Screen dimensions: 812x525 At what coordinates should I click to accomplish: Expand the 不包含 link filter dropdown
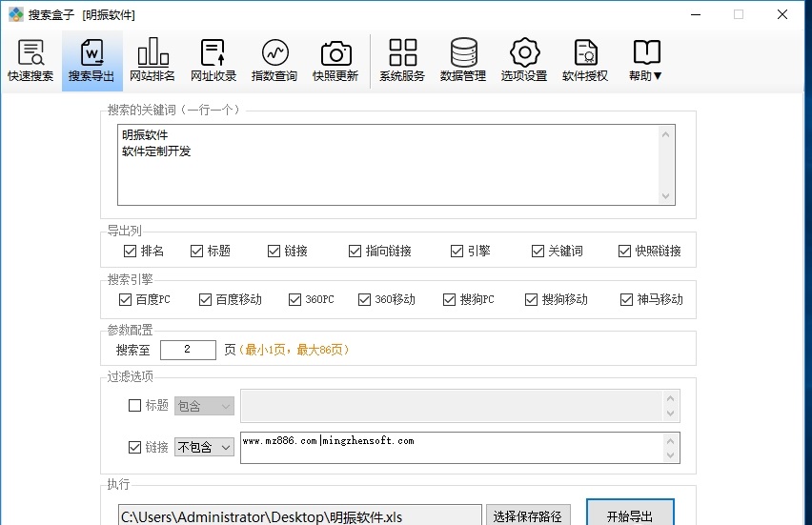coord(205,447)
